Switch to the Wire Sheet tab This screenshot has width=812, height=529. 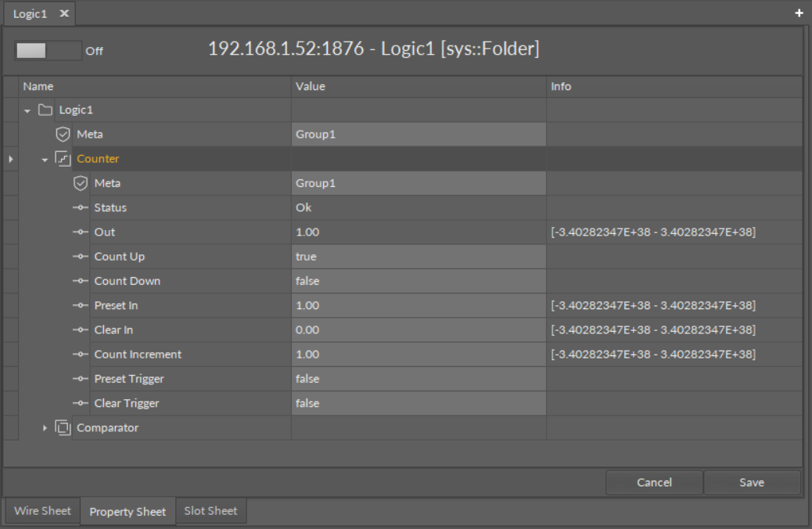[x=42, y=511]
